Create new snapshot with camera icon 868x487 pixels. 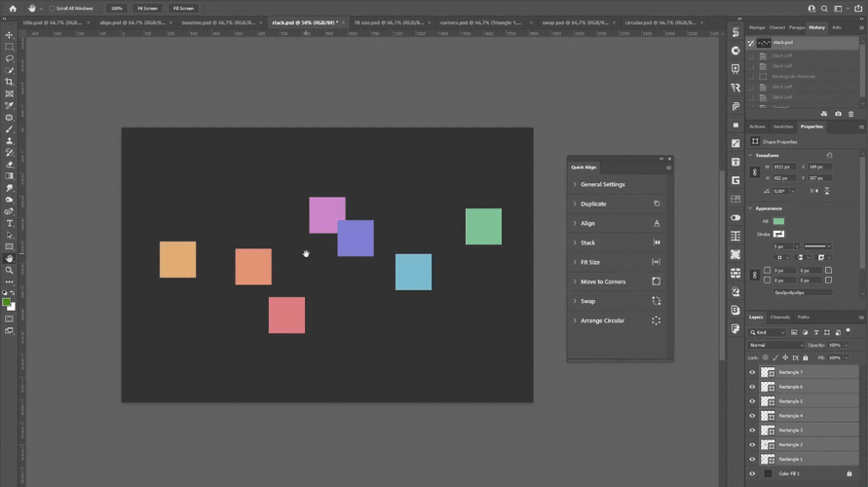click(x=838, y=114)
